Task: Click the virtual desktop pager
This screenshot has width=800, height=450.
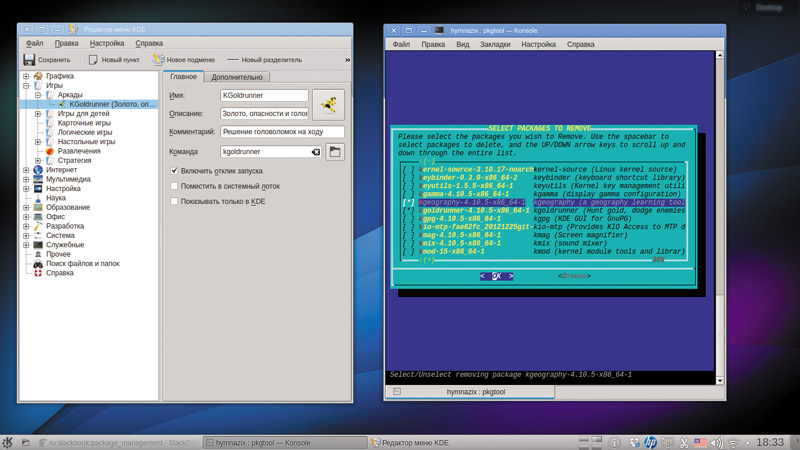Action: (x=590, y=442)
